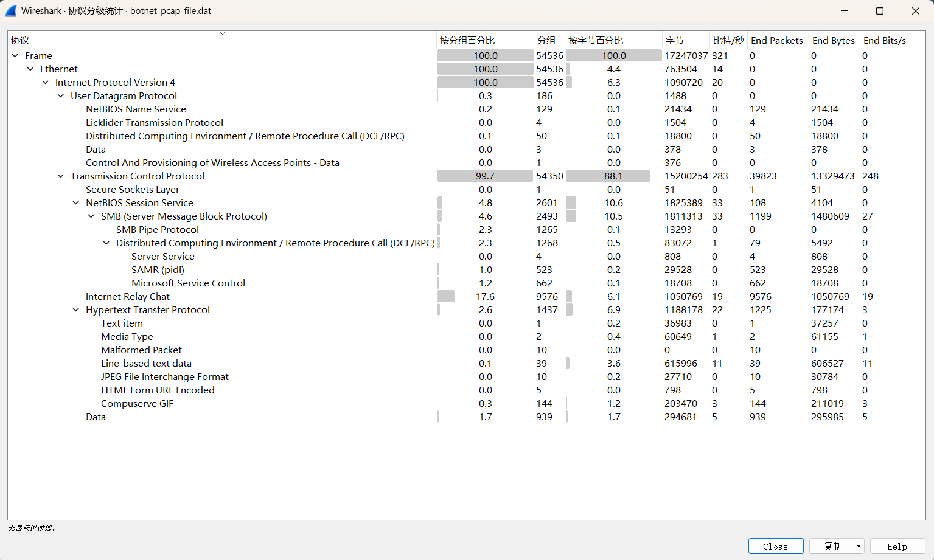
Task: Select Data row under User Datagram Protocol
Action: pos(467,150)
